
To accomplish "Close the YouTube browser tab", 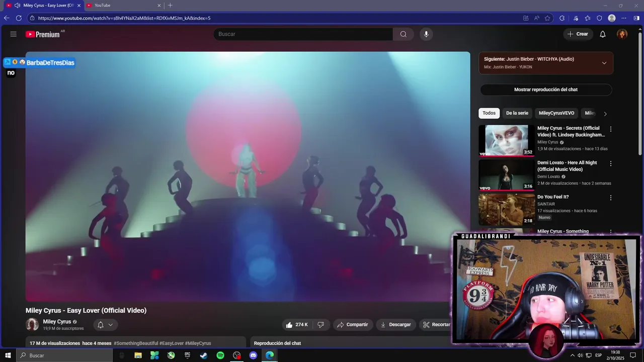I will coord(159,6).
